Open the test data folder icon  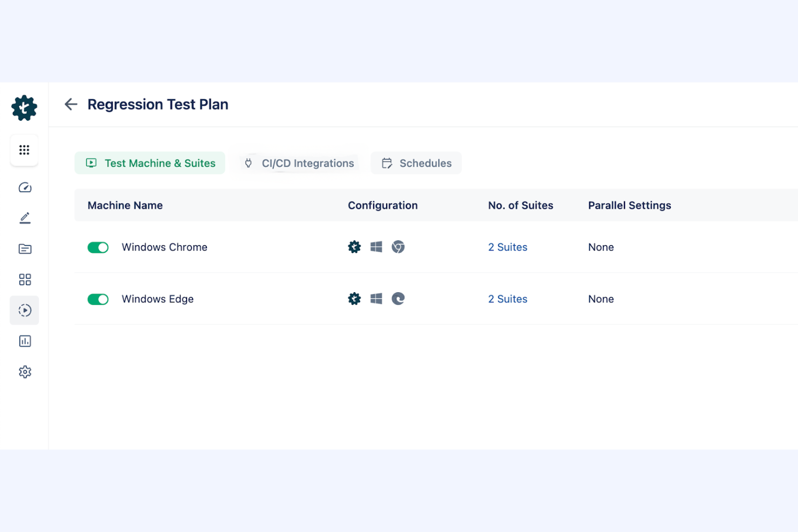(24, 248)
